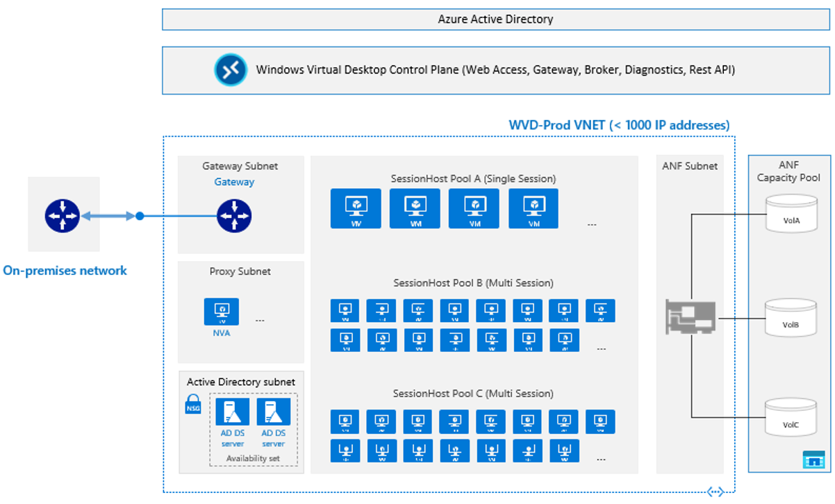This screenshot has width=835, height=504.
Task: Select the fourth VM icon in SessionHost Pool A
Action: [x=534, y=208]
